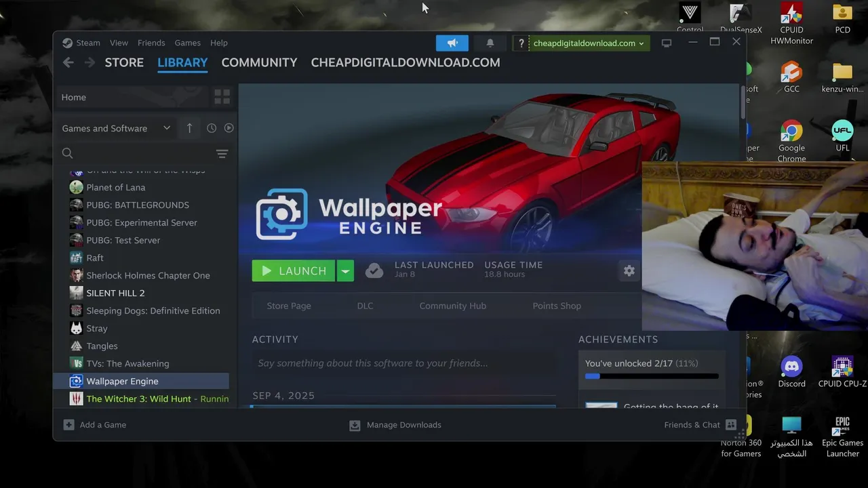Toggle ready-to-play filter icon
This screenshot has height=488, width=868.
point(229,128)
